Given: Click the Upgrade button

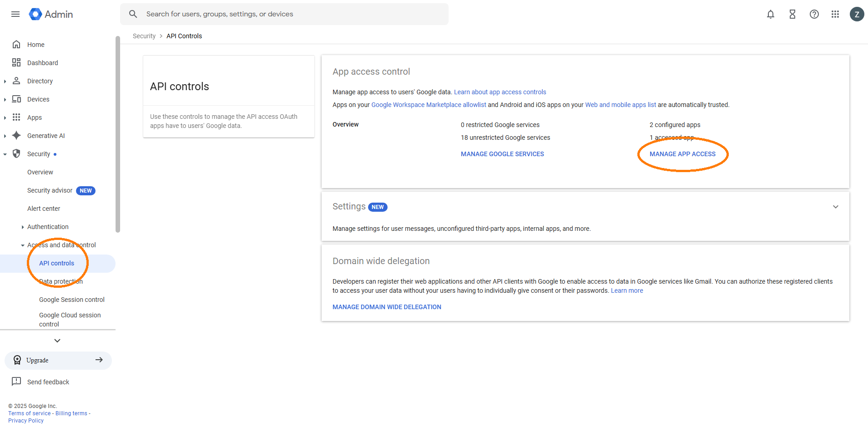Looking at the screenshot, I should pos(58,360).
